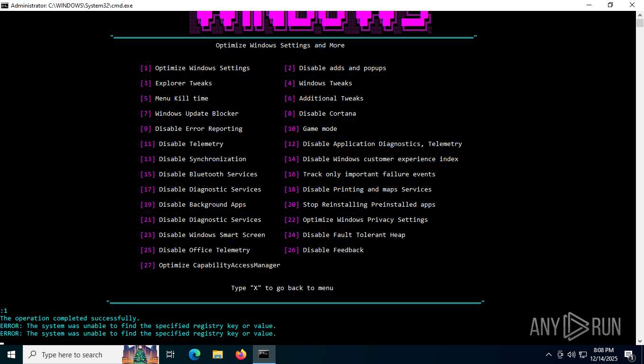Click the "Game mode" option
The image size is (644, 364).
[320, 129]
